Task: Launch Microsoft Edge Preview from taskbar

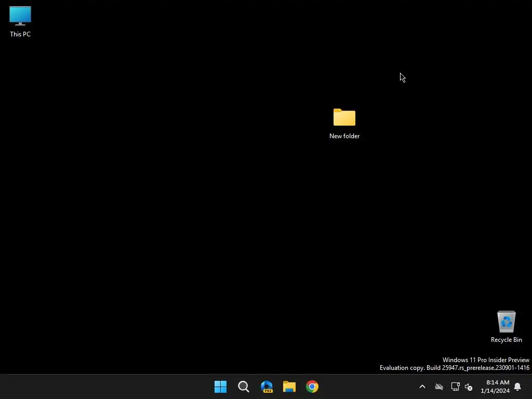Action: pyautogui.click(x=267, y=387)
